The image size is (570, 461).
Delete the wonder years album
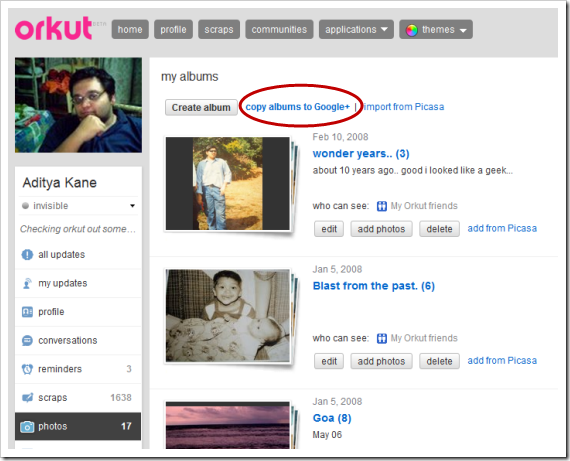(x=439, y=229)
